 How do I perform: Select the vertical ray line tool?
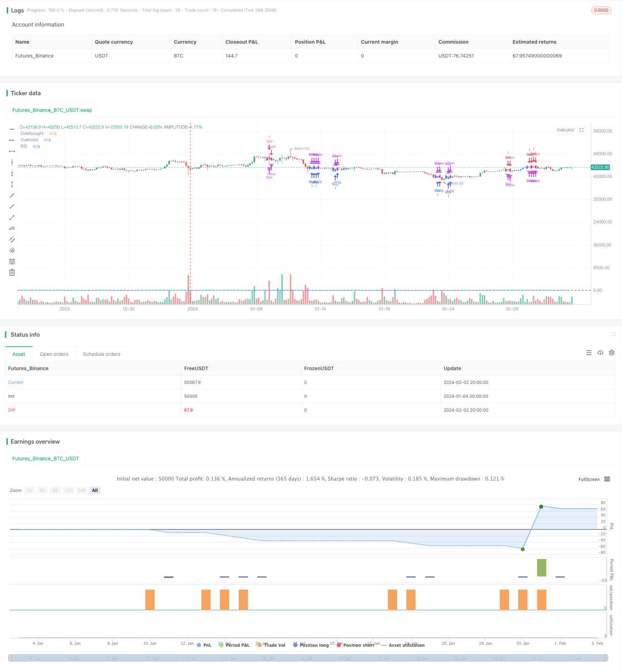12,173
